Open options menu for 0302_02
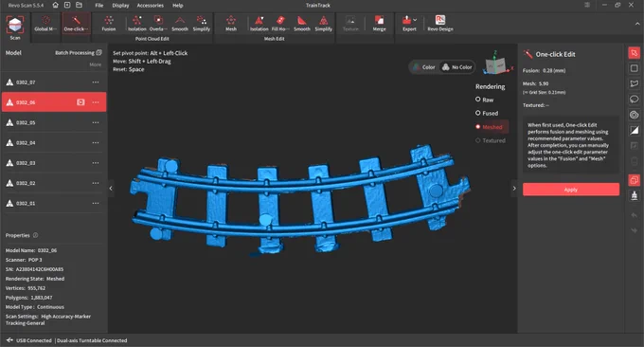 96,183
